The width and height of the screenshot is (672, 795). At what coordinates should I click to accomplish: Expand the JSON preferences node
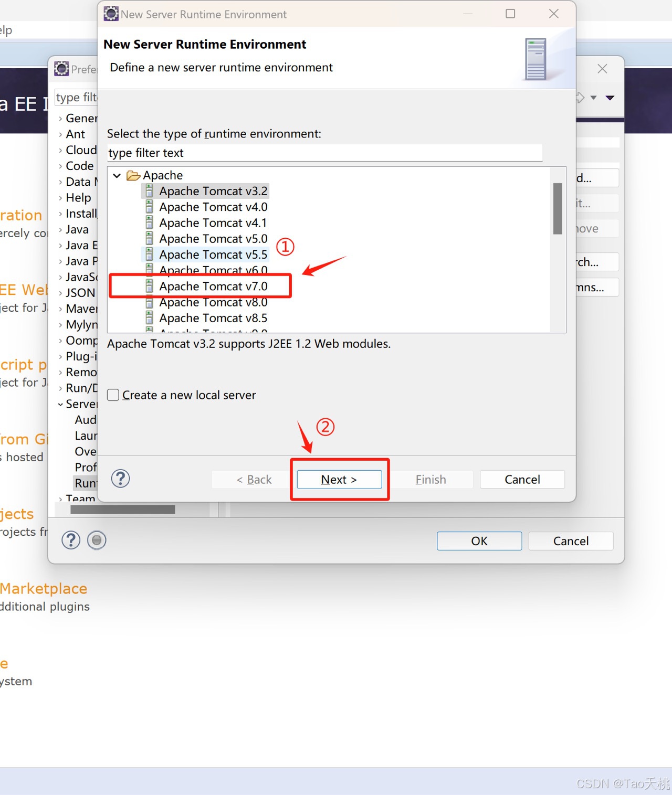click(x=60, y=293)
